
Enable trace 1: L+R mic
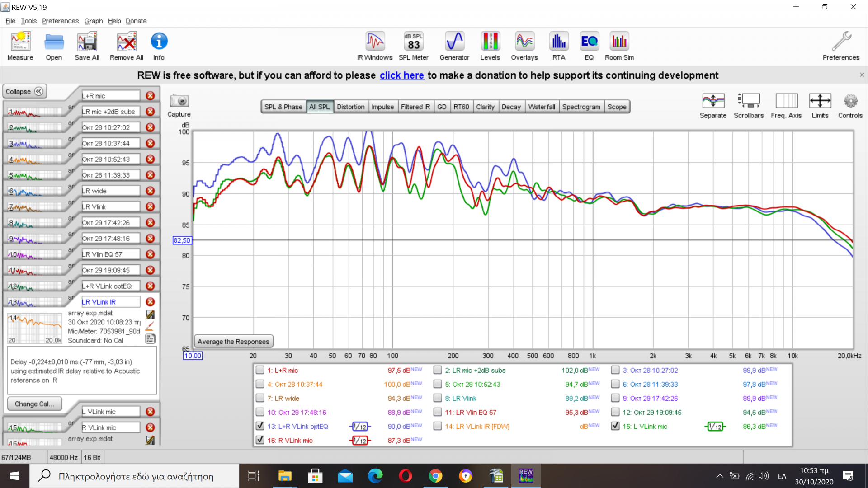[x=260, y=370]
